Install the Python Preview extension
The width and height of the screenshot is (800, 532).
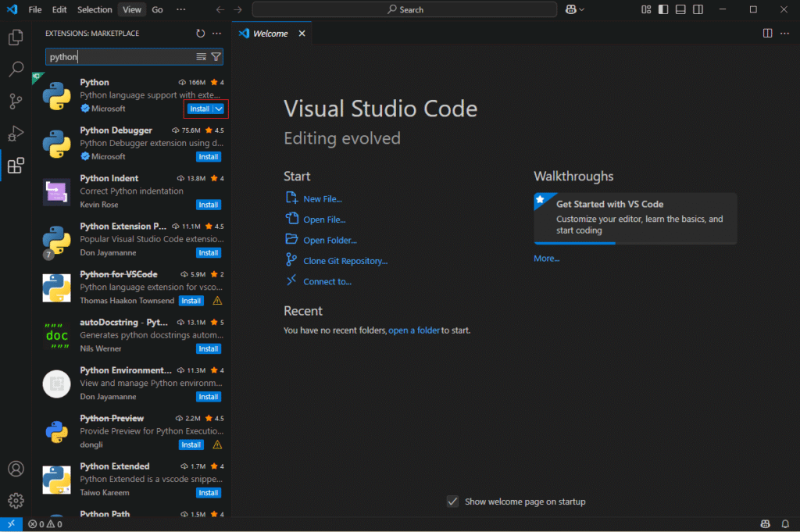[x=191, y=445]
